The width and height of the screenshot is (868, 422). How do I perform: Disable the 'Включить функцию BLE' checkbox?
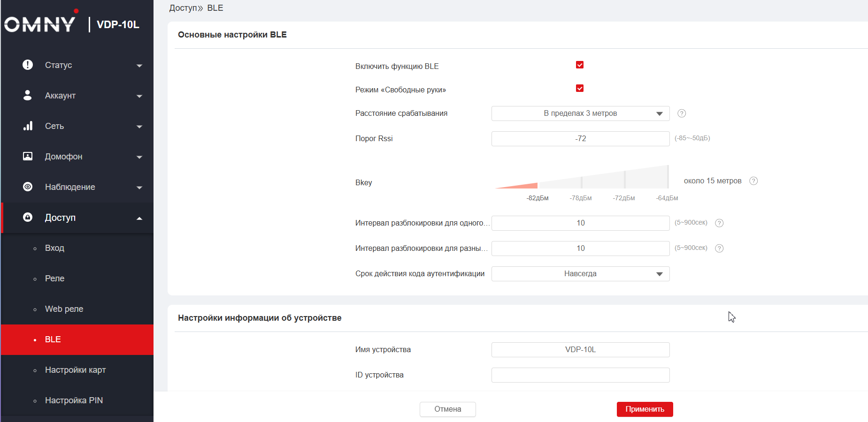tap(580, 65)
